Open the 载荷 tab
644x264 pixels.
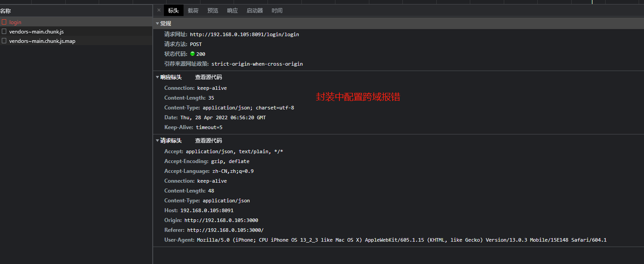coord(193,11)
